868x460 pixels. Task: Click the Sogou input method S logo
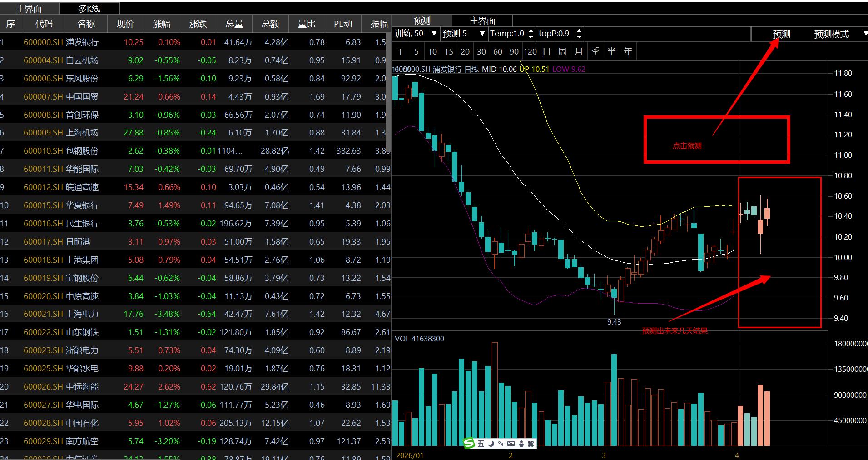tap(469, 444)
